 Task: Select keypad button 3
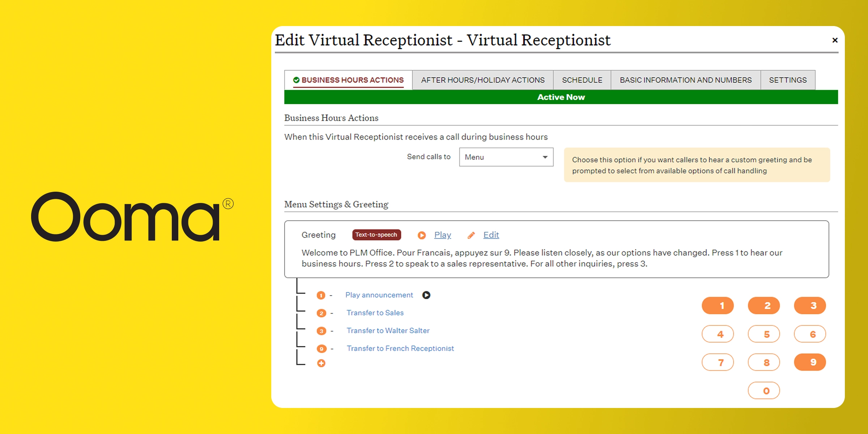tap(810, 306)
